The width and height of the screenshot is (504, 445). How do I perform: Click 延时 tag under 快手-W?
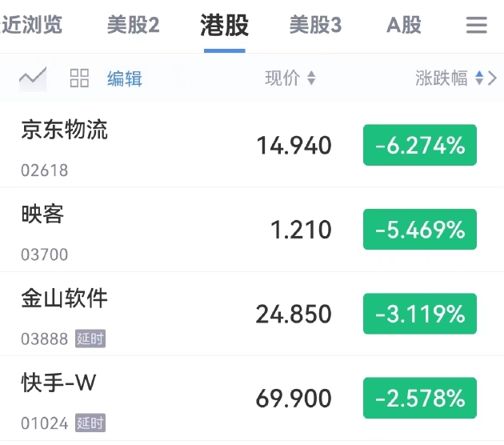click(x=90, y=423)
